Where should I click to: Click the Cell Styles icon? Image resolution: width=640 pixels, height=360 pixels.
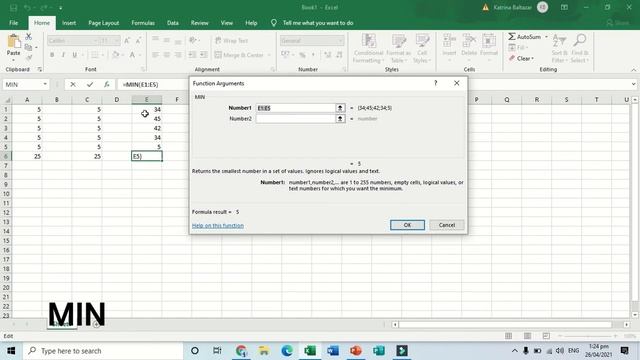pyautogui.click(x=422, y=41)
